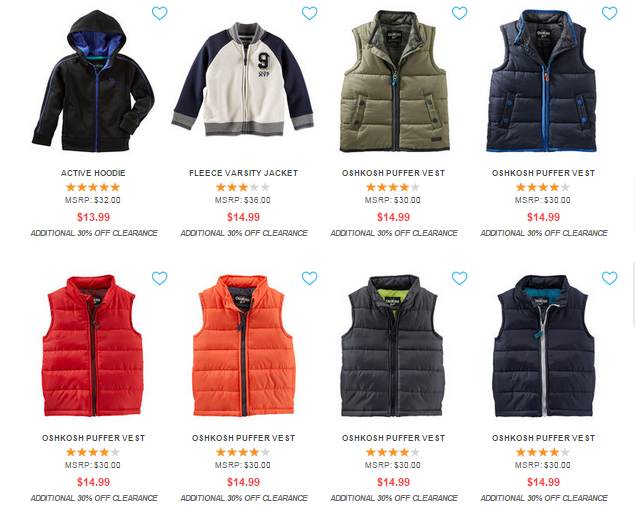
Task: Check the Fleece Varsity Jacket star rating
Action: coord(243,187)
